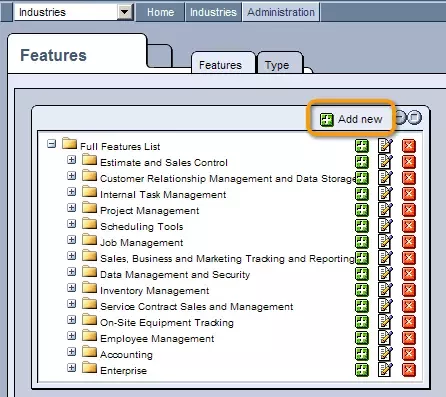Add child under Estimate and Sales Control
Image resolution: width=446 pixels, height=397 pixels.
[362, 162]
